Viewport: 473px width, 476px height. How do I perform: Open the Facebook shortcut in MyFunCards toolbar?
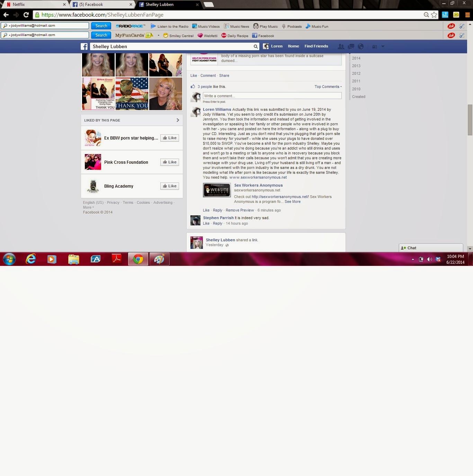point(263,36)
